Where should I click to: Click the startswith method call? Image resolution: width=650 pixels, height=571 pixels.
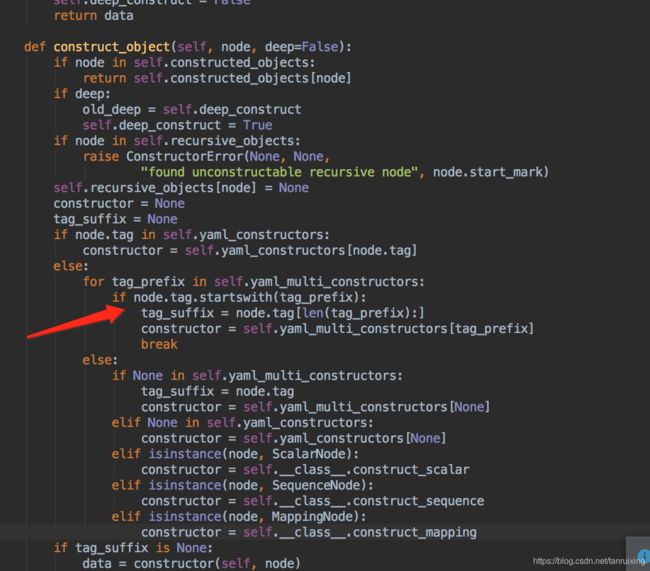tap(236, 297)
